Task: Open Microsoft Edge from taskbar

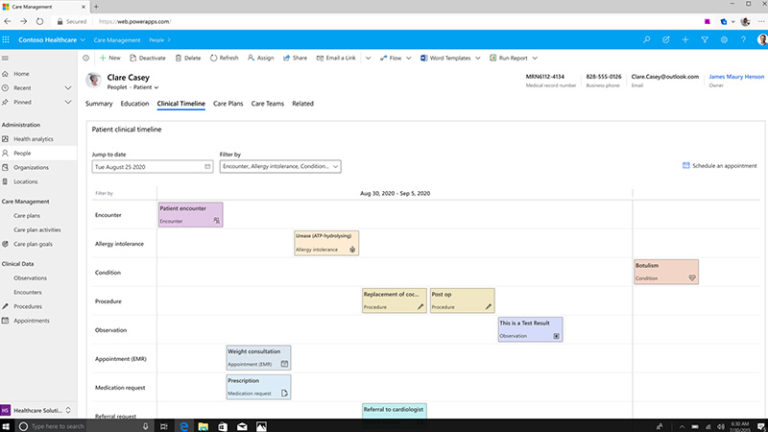Action: [184, 426]
